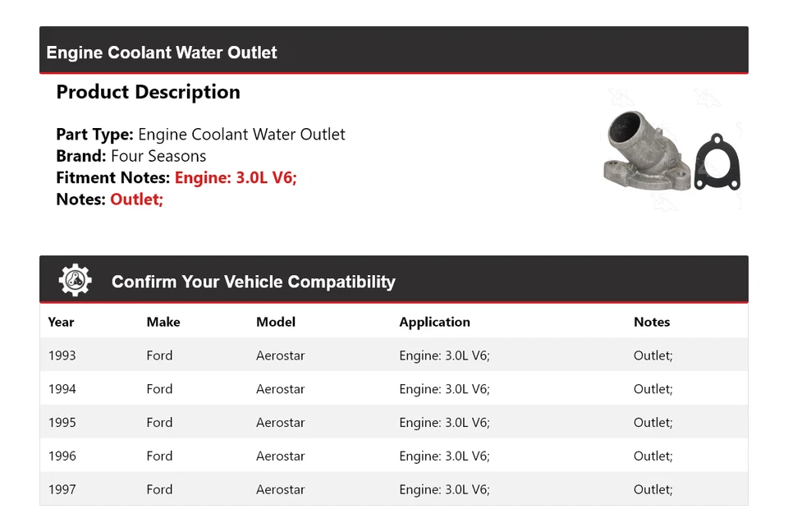The width and height of the screenshot is (788, 532).
Task: Click the black gasket image
Action: point(717,163)
